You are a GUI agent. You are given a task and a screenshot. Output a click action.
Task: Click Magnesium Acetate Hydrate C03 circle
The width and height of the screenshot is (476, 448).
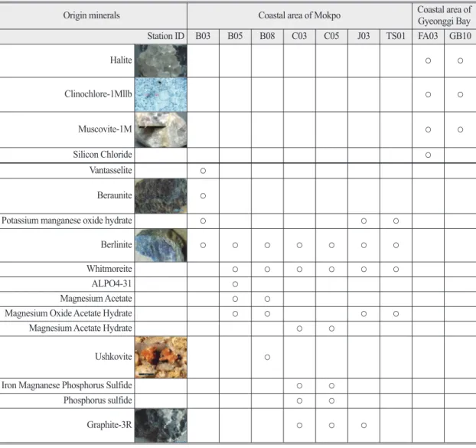pos(299,329)
